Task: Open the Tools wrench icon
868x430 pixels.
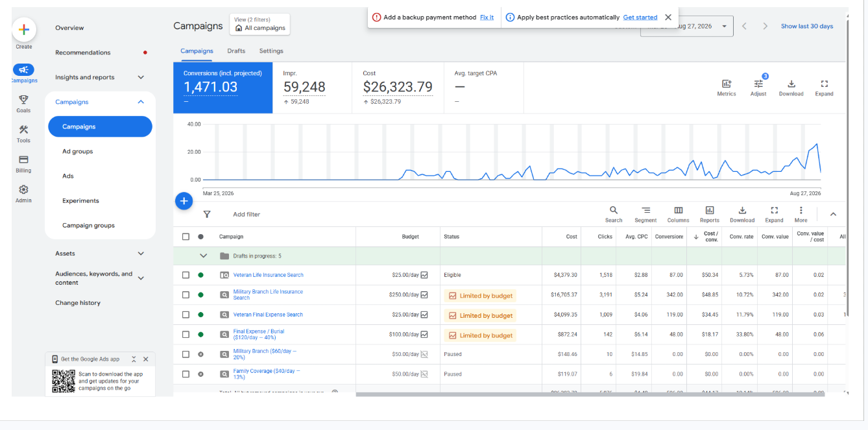Action: point(23,130)
